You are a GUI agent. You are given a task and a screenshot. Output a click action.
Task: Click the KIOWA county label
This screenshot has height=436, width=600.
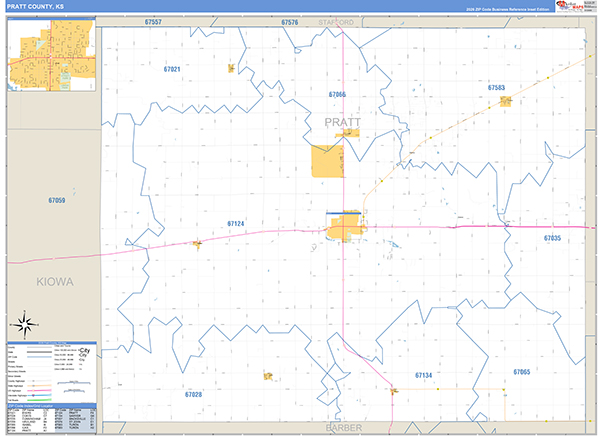point(55,282)
